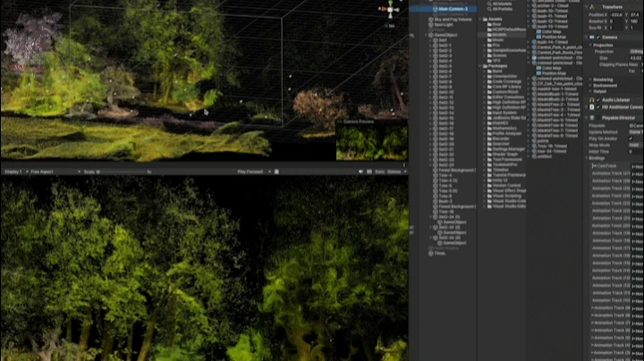Open the Cinemachine package folder
644x361 pixels.
click(504, 76)
